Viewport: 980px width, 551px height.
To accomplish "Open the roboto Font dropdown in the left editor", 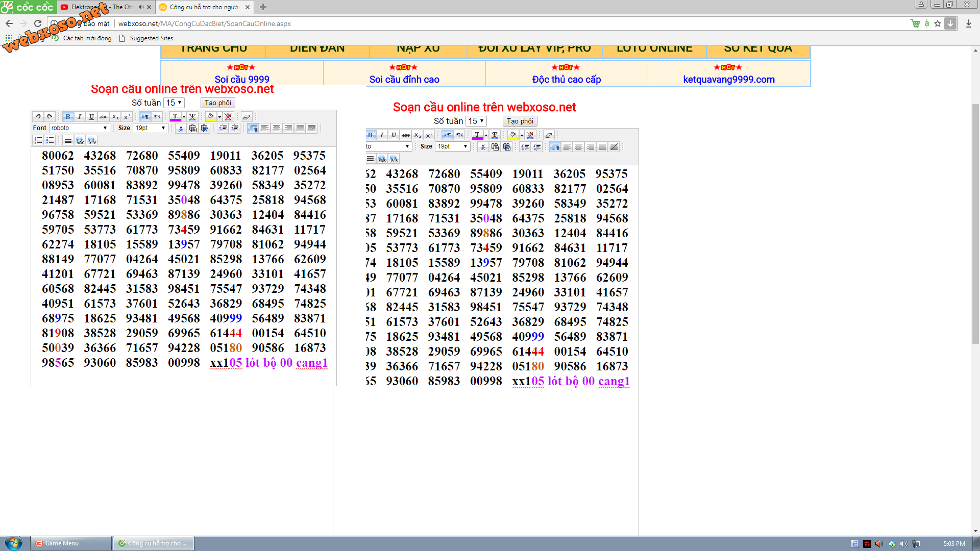I will [80, 128].
